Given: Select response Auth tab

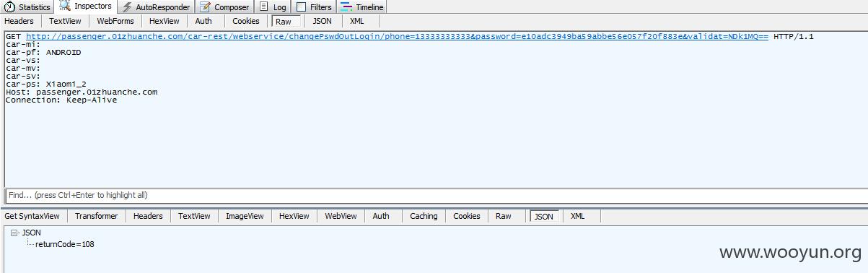Looking at the screenshot, I should point(381,216).
